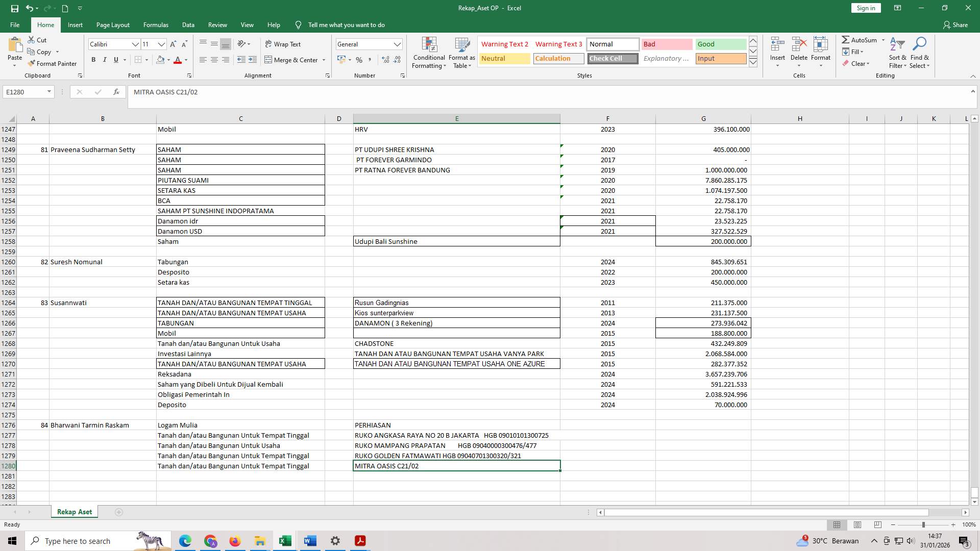980x551 pixels.
Task: Select the Rekap Aset sheet tab
Action: coord(74,511)
